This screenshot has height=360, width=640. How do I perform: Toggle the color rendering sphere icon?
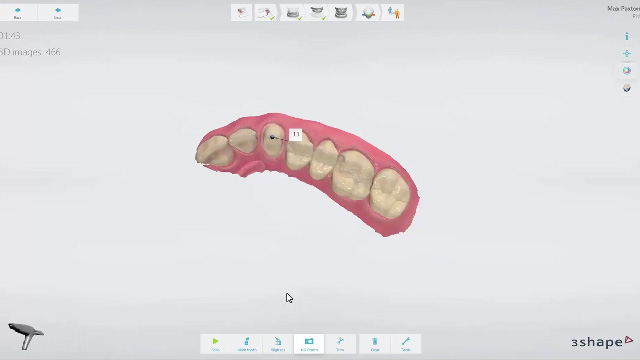[627, 71]
